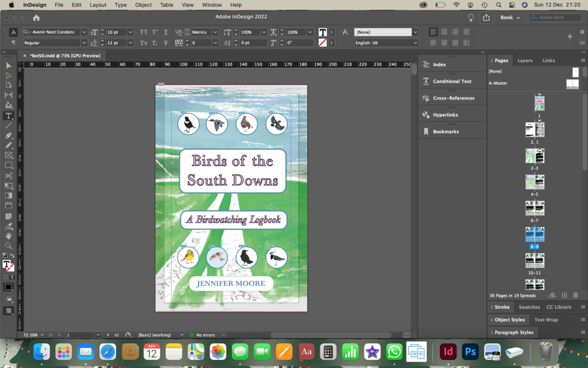Switch to the Layers tab
The height and width of the screenshot is (368, 588).
point(525,60)
